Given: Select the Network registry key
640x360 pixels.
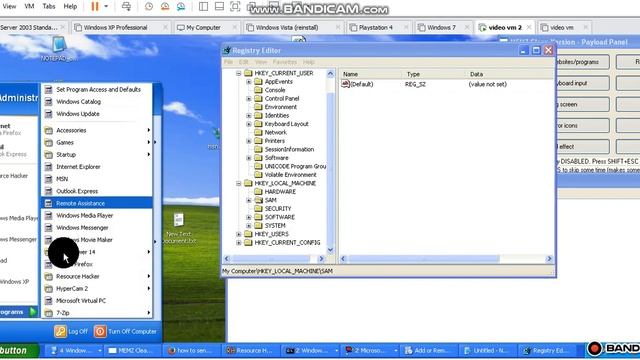Looking at the screenshot, I should (270, 132).
